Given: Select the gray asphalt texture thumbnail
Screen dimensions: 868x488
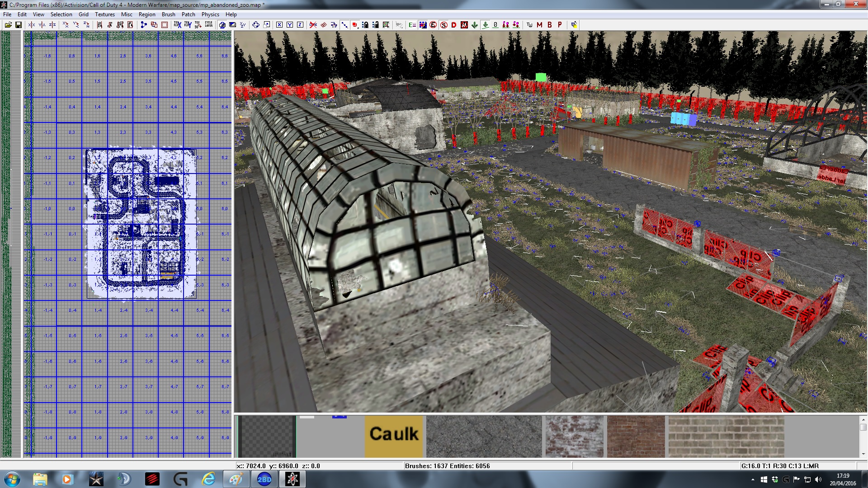Looking at the screenshot, I should [484, 436].
